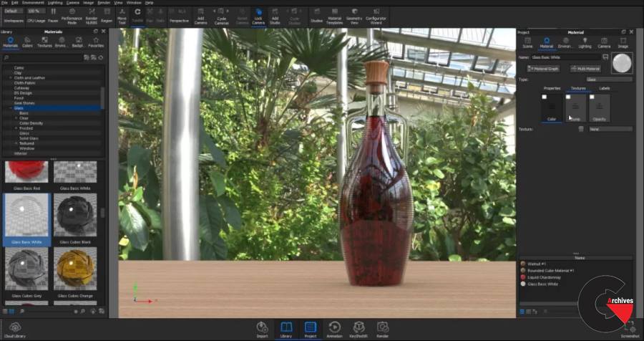Select the Tumble camera tool
The image size is (644, 341).
pyautogui.click(x=137, y=15)
